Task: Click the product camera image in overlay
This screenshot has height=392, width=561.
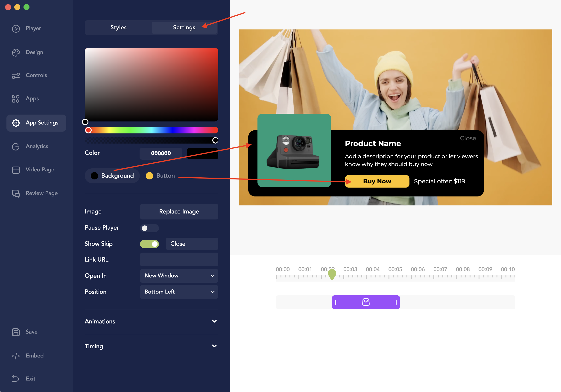Action: tap(294, 150)
